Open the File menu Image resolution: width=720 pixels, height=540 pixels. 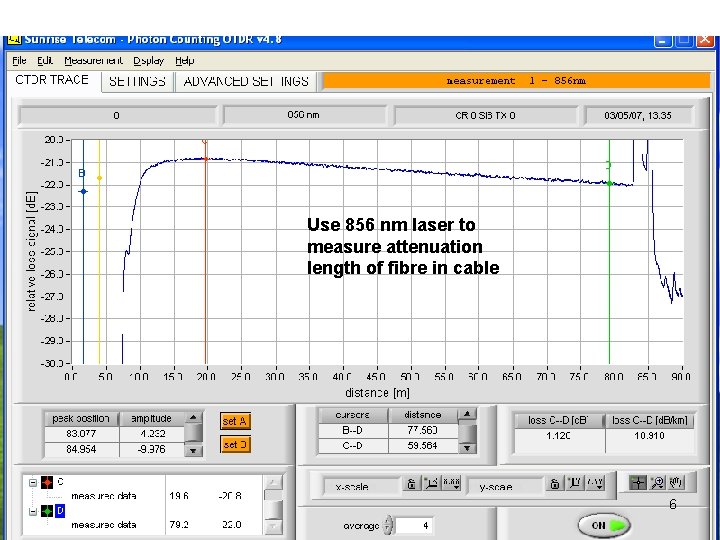click(19, 61)
